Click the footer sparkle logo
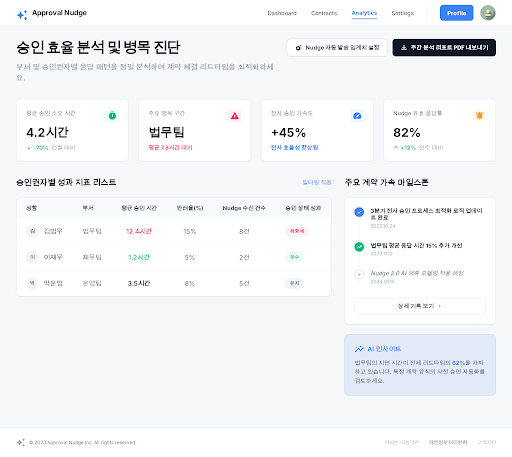Screen dimensions: 512x457 point(21,442)
